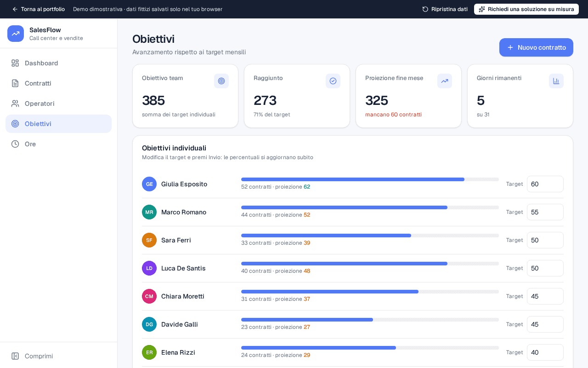The image size is (588, 368).
Task: Click the checkmark icon on Raggiunto card
Action: 333,81
